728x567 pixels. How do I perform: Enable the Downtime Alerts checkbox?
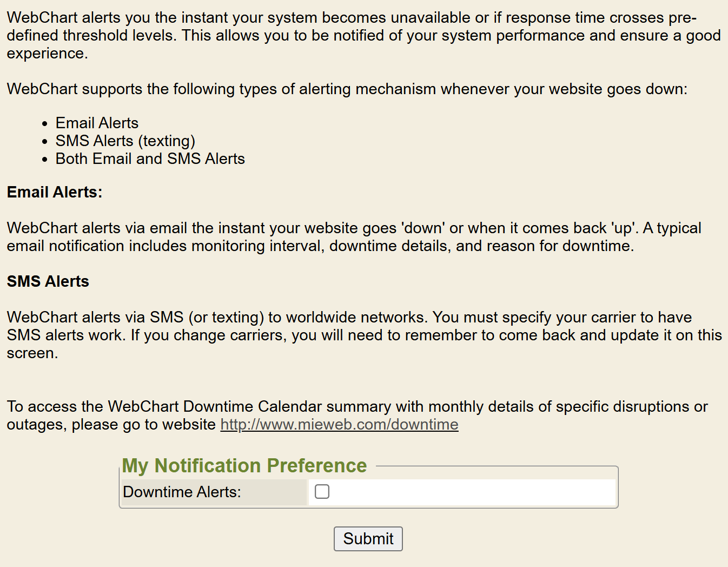click(322, 491)
